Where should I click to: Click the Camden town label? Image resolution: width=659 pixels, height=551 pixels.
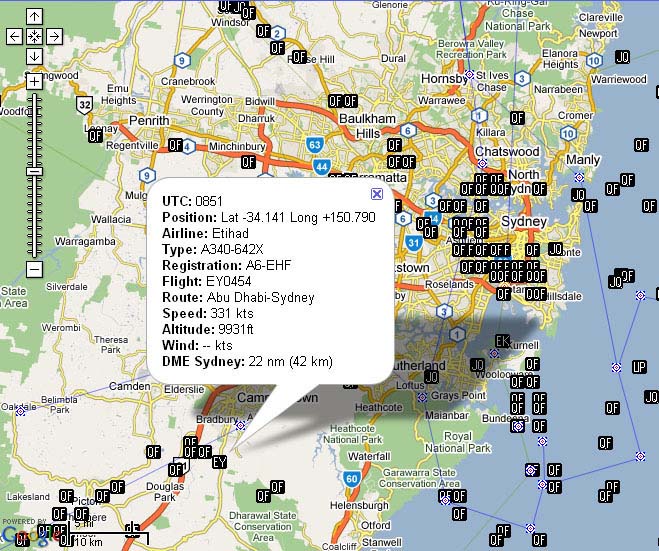pos(129,386)
